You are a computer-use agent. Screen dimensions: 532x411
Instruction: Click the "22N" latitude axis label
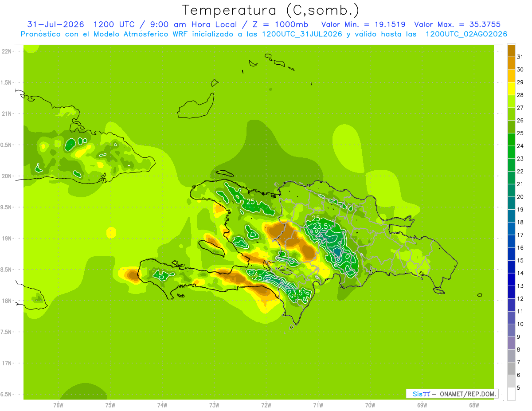coord(7,51)
